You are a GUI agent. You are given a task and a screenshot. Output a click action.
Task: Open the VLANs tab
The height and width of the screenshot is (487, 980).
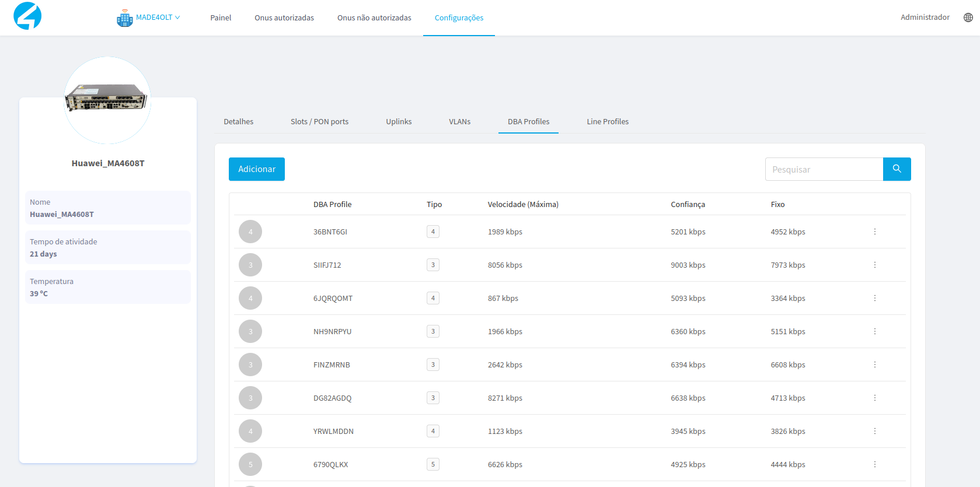coord(459,121)
